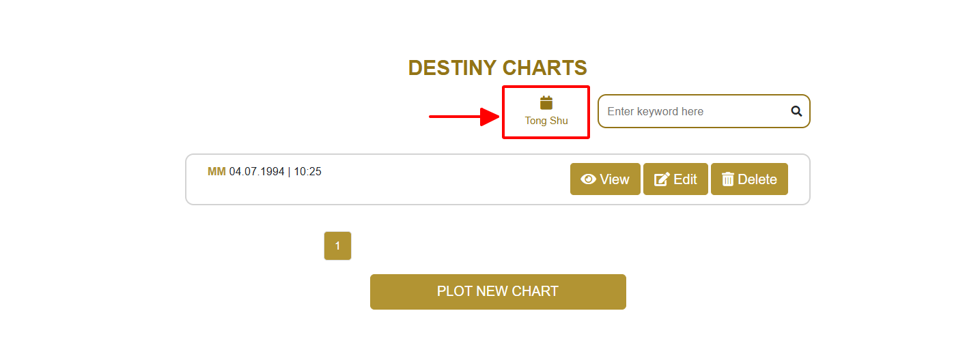
Task: Open the Tong Shu text label
Action: (x=546, y=121)
